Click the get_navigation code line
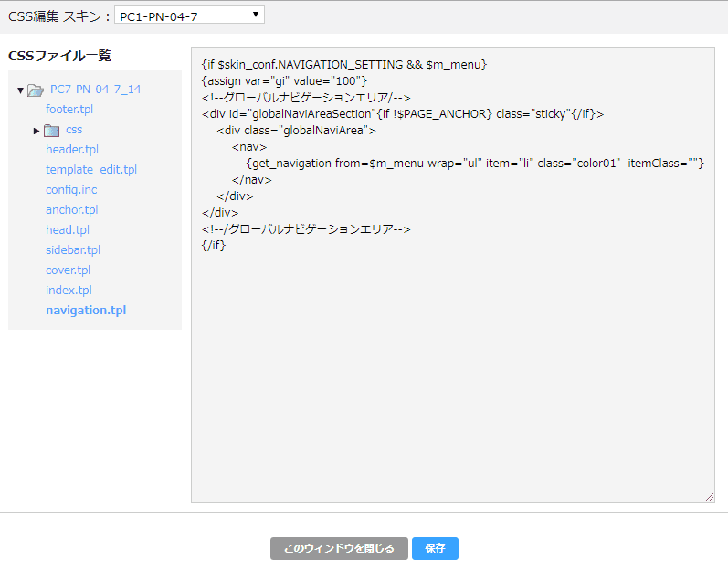Screen dimensions: 728x582 [x=475, y=164]
